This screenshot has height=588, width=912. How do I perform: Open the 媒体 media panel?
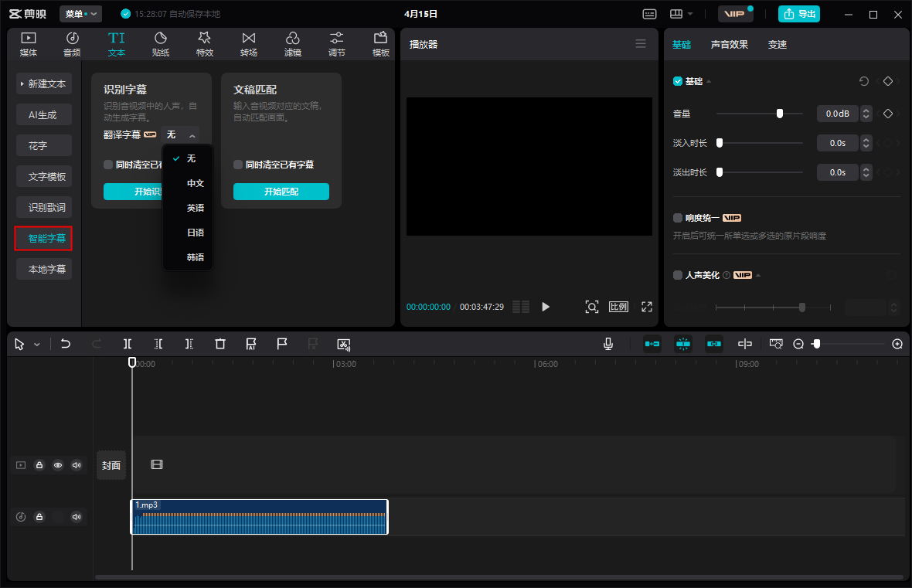pyautogui.click(x=29, y=44)
